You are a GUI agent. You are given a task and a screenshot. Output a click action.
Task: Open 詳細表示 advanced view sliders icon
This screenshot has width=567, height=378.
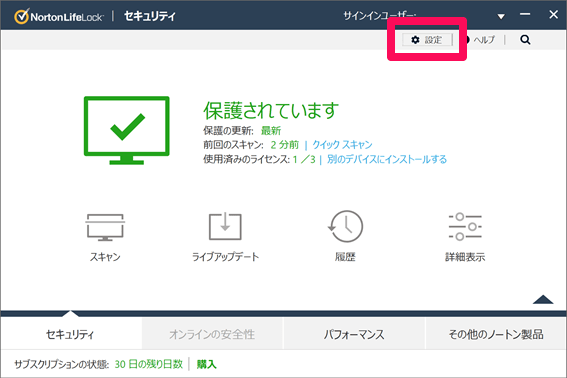[x=465, y=227]
